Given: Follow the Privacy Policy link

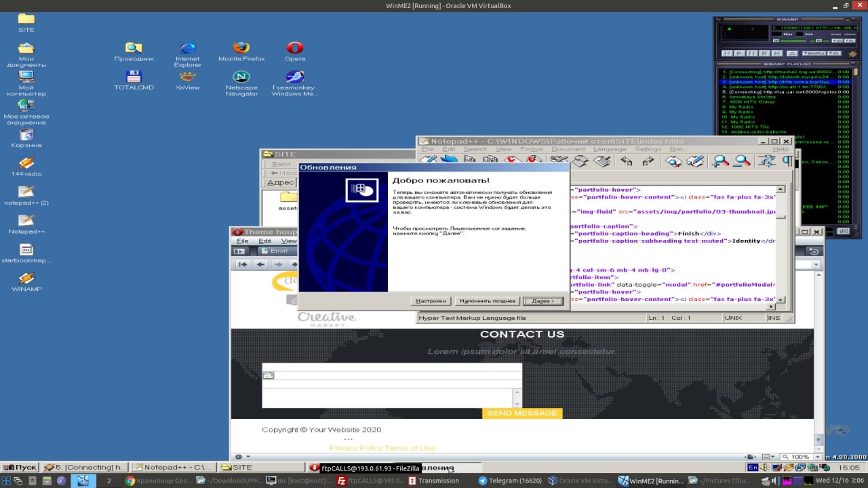Looking at the screenshot, I should [x=356, y=448].
